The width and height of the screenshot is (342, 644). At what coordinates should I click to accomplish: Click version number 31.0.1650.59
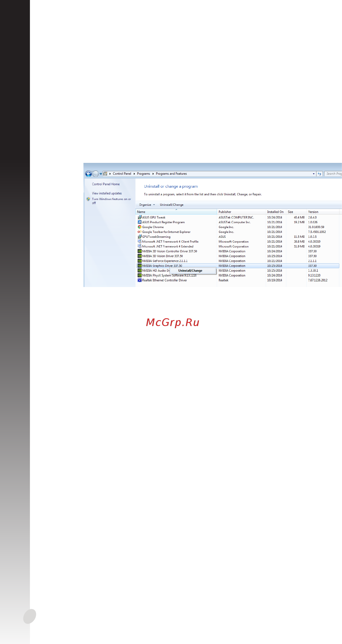click(316, 227)
